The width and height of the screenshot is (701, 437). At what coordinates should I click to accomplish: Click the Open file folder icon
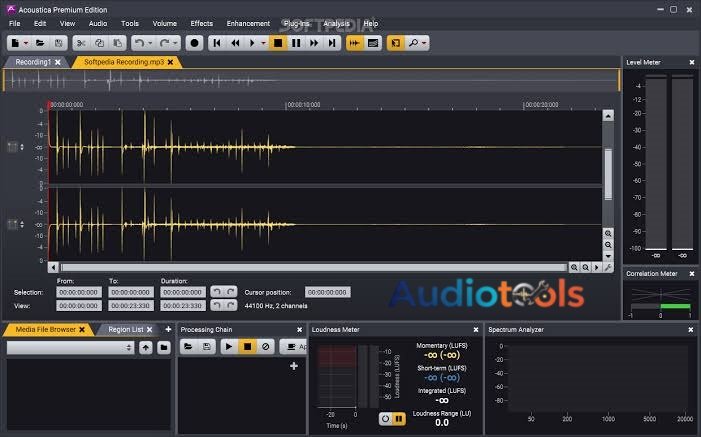click(x=40, y=43)
